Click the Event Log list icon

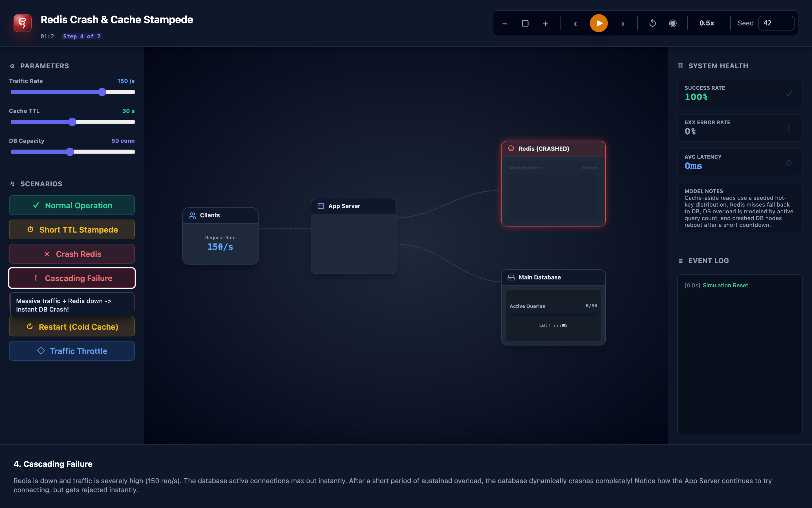click(x=680, y=261)
